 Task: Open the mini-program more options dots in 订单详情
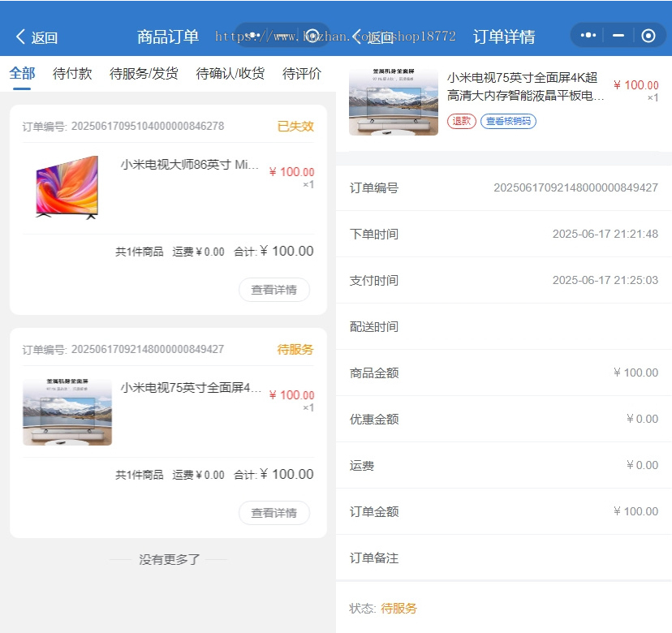588,35
